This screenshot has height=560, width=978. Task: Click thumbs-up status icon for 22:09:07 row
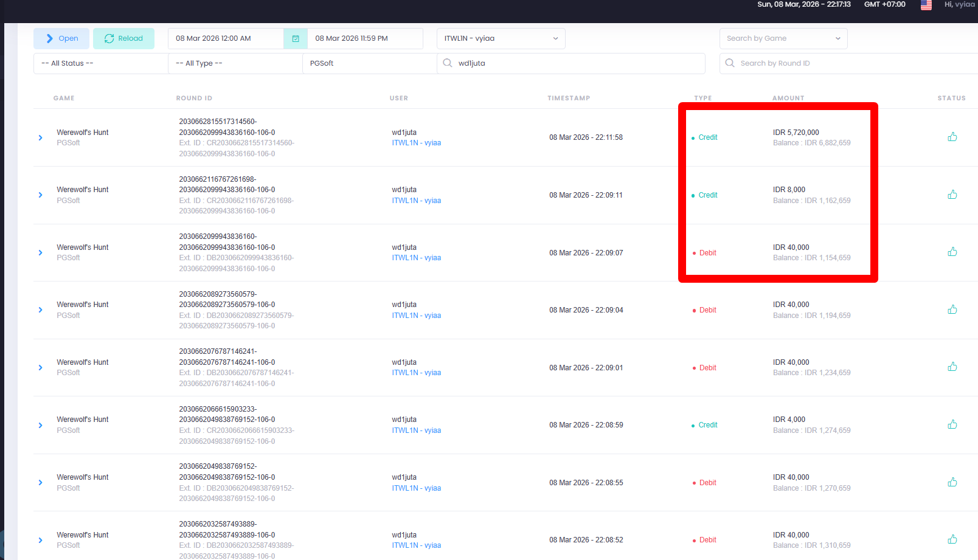pos(952,252)
